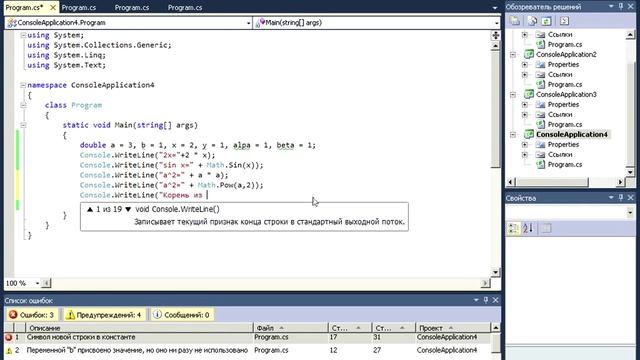Click the Categorized sort icon in Свойства panel

(513, 228)
